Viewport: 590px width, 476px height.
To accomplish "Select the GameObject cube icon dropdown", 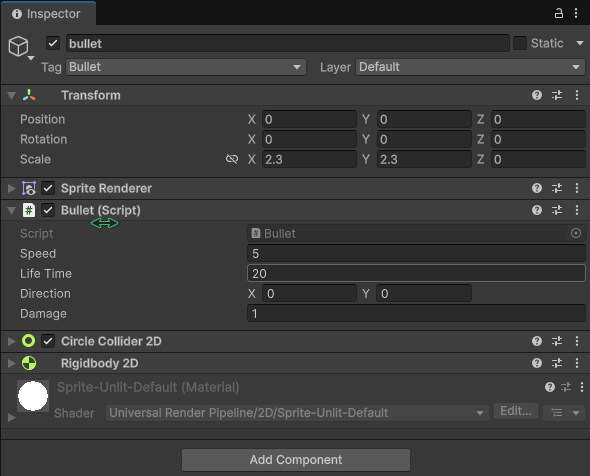I will [x=21, y=47].
